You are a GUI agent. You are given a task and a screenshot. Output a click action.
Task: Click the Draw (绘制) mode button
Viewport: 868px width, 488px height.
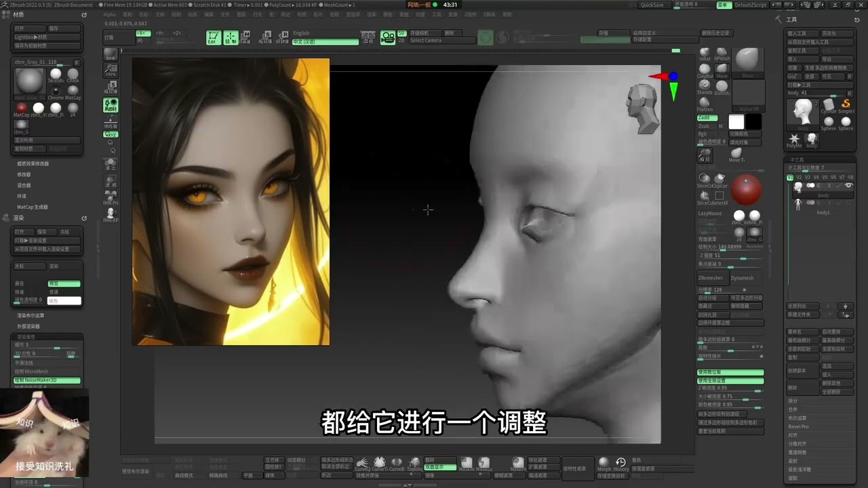pyautogui.click(x=231, y=38)
